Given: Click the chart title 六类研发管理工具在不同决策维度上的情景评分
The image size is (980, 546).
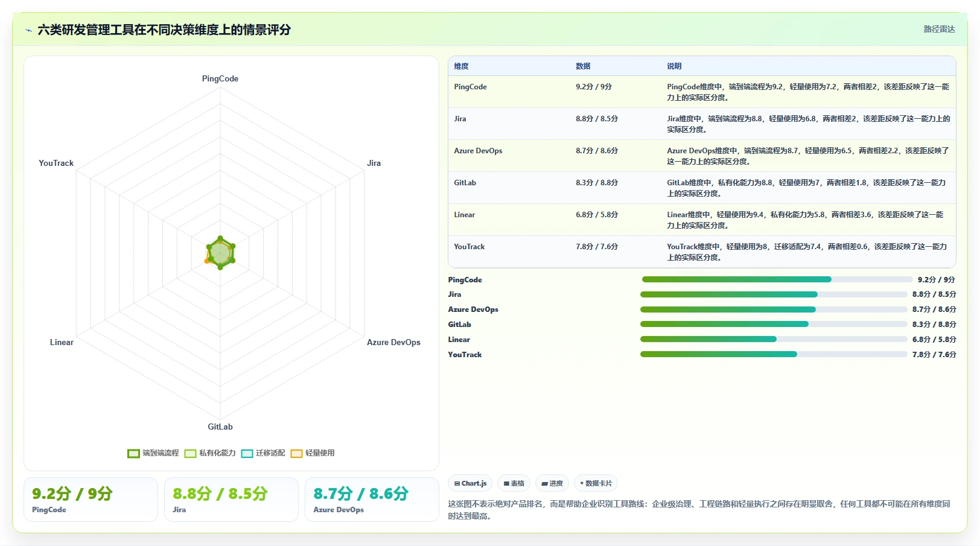Looking at the screenshot, I should coord(164,30).
